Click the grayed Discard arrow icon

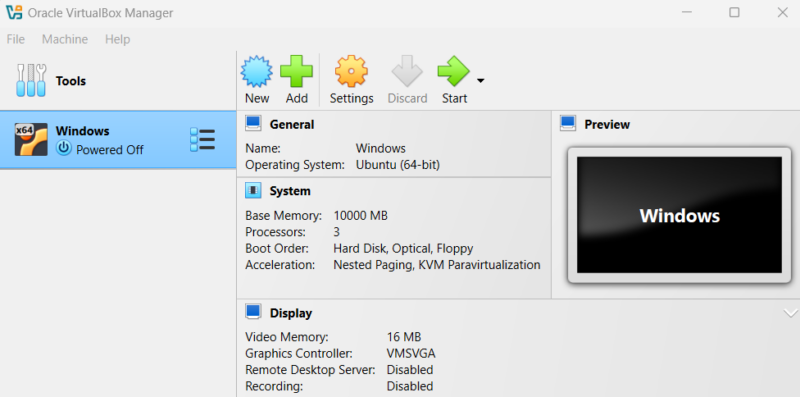407,71
